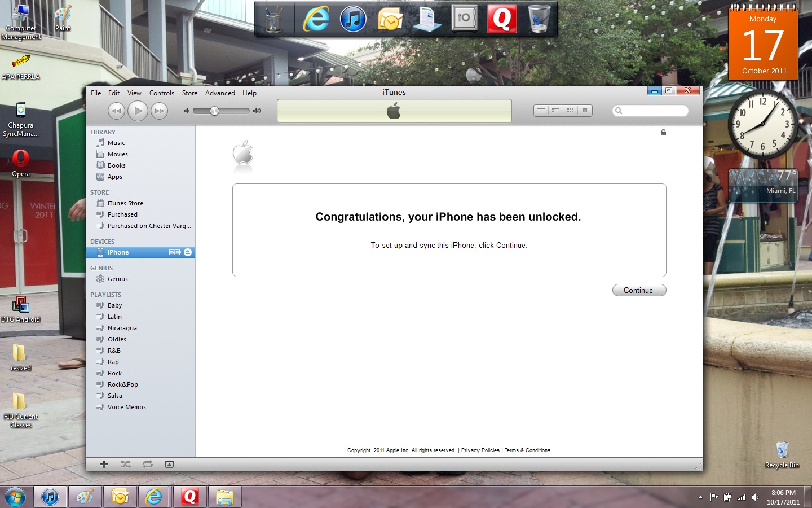
Task: Click the Chapura SyncMana... desktop icon
Action: tap(21, 119)
